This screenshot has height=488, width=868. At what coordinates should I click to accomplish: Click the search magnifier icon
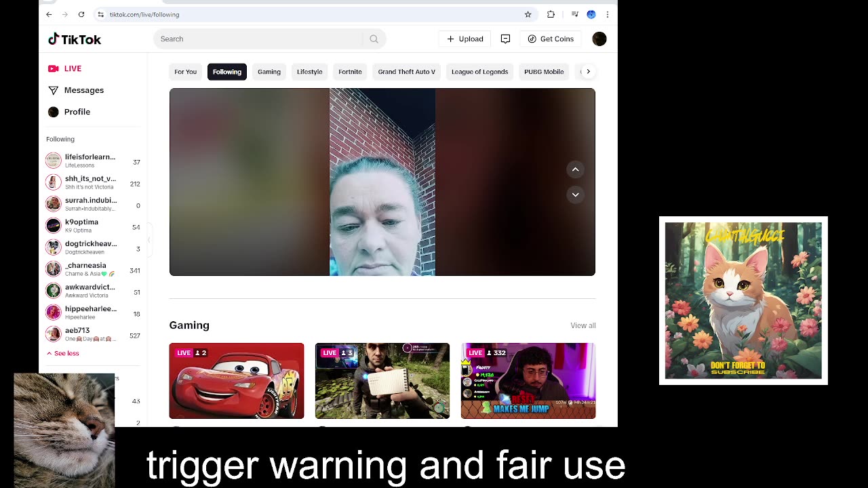coord(374,39)
